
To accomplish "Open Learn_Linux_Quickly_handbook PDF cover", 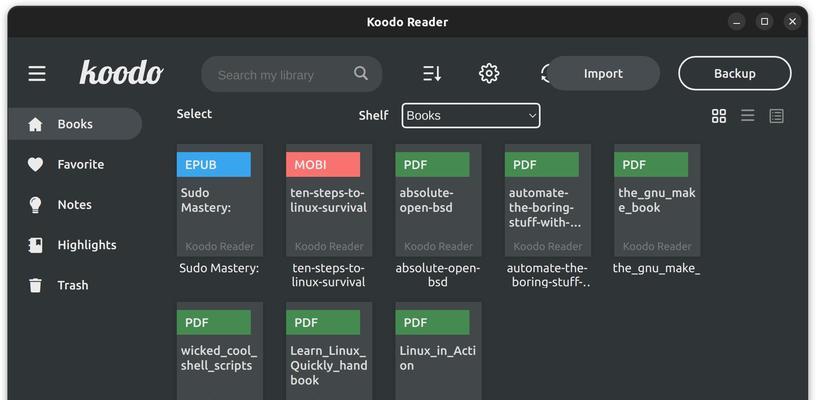I will [x=329, y=351].
